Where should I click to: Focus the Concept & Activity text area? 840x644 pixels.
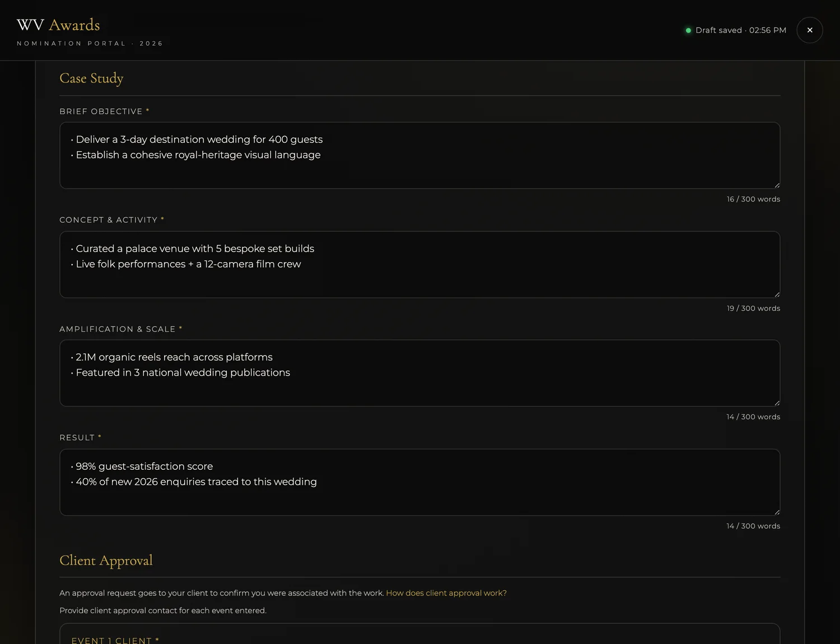pyautogui.click(x=419, y=265)
